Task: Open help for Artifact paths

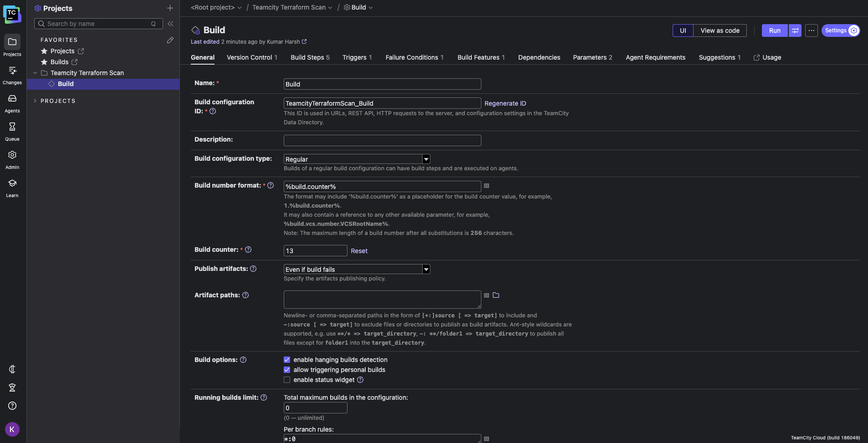Action: click(245, 295)
